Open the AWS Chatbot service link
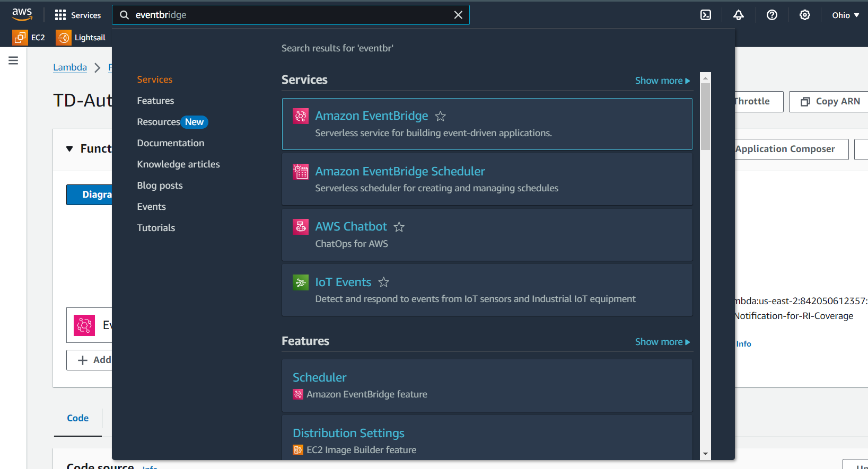 pos(351,226)
